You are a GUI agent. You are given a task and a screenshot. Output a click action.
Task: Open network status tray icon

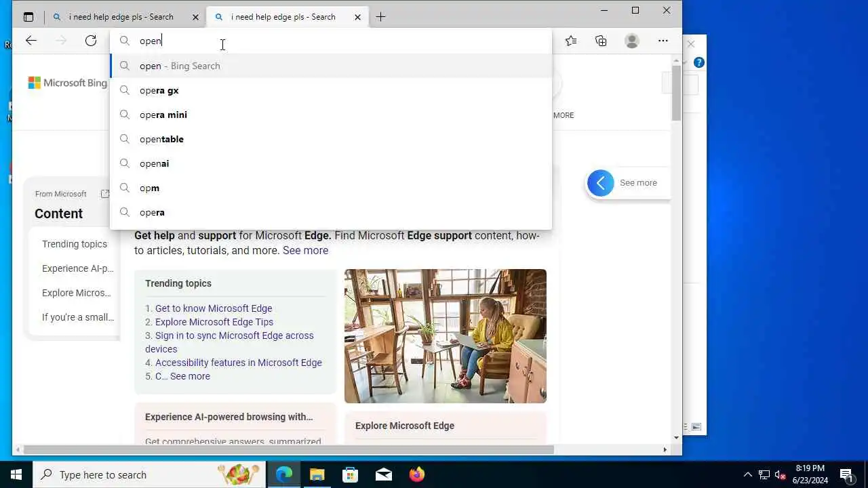(764, 474)
